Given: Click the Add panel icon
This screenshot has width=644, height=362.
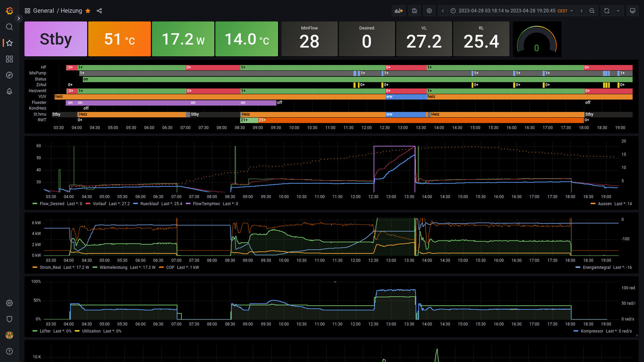Looking at the screenshot, I should pos(399,11).
